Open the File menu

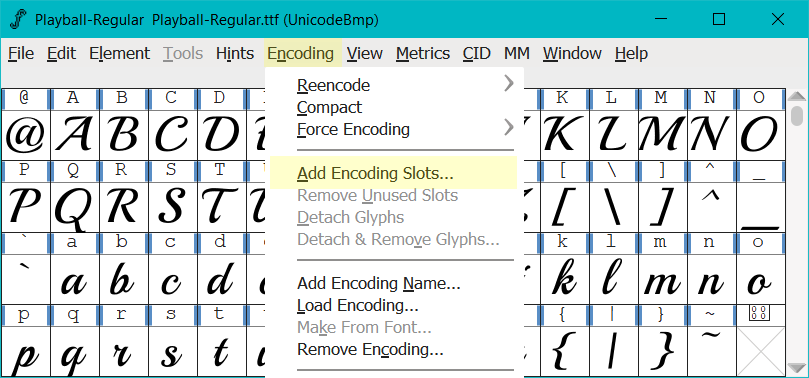click(x=21, y=53)
